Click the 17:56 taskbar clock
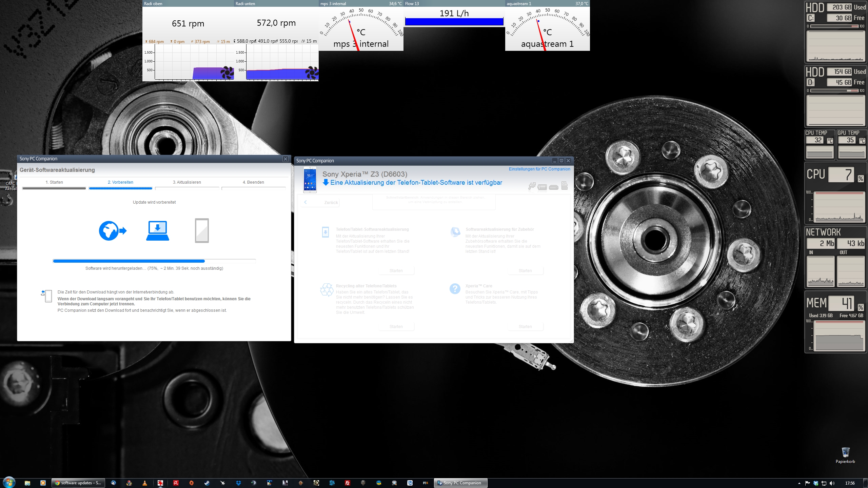Screen dimensions: 868x488 pyautogui.click(x=850, y=483)
